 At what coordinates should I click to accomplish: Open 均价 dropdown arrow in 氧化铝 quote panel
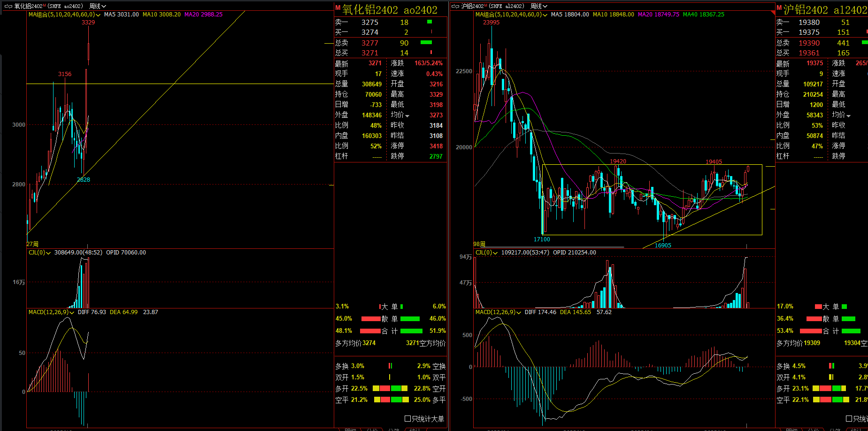tap(407, 116)
